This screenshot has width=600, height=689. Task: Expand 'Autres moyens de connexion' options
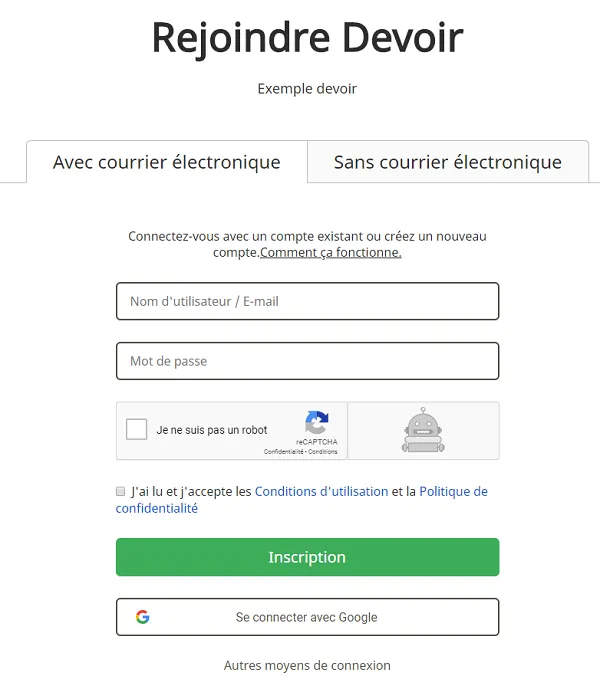click(307, 666)
